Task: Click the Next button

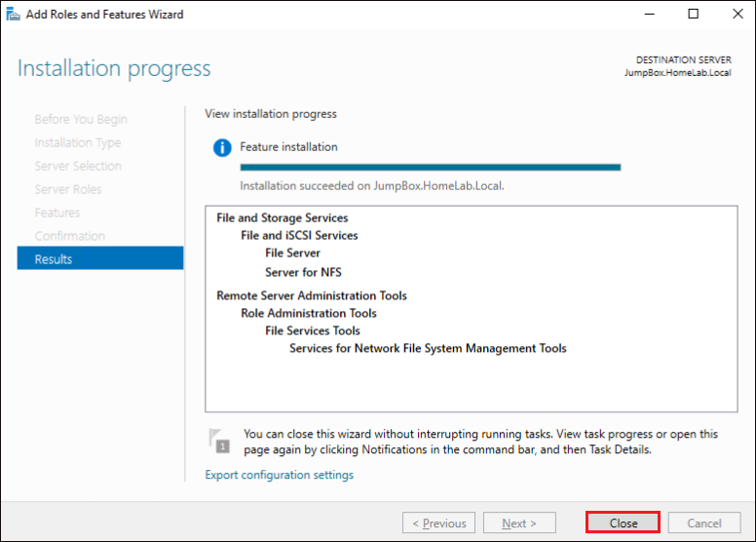Action: [519, 523]
